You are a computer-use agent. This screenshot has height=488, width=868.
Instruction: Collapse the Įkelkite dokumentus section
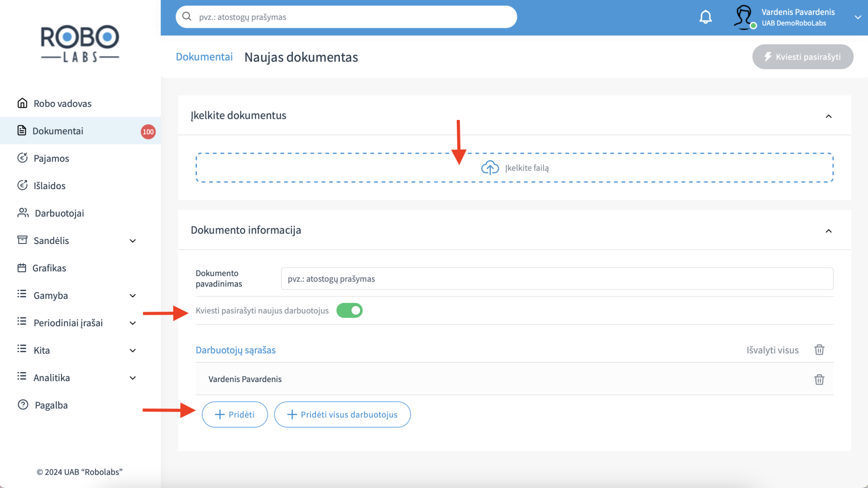tap(829, 116)
